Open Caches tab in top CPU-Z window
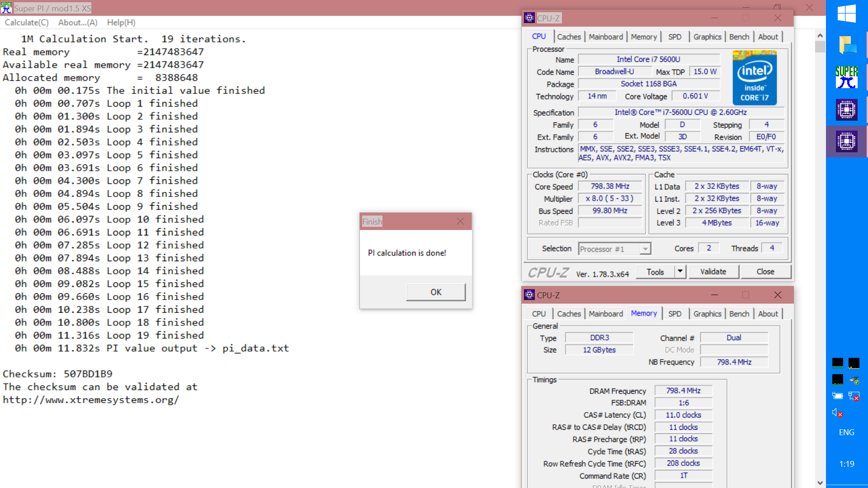The image size is (868, 488). [569, 37]
